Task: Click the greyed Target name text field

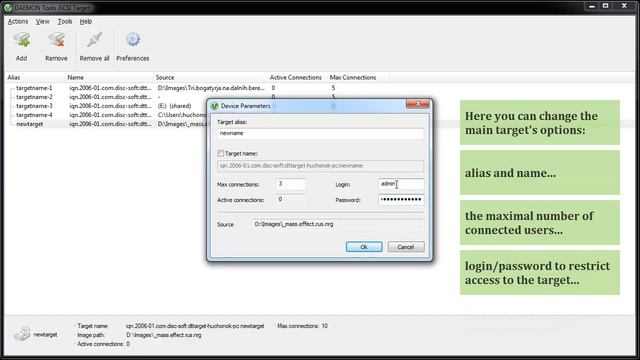Action: (x=320, y=166)
